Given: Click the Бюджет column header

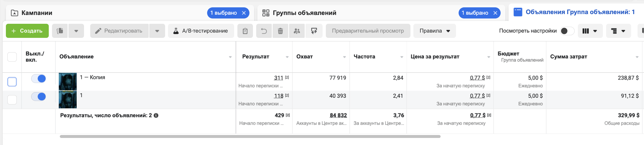Looking at the screenshot, I should tap(520, 57).
